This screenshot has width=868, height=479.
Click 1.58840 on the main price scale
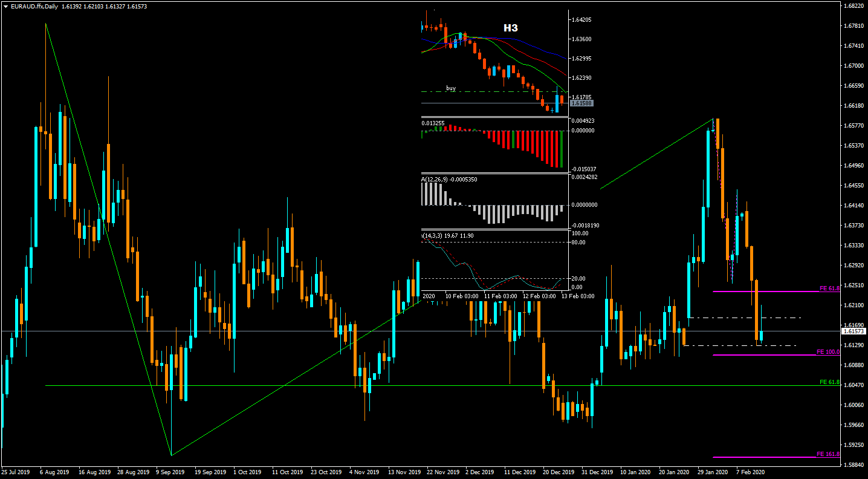[853, 465]
